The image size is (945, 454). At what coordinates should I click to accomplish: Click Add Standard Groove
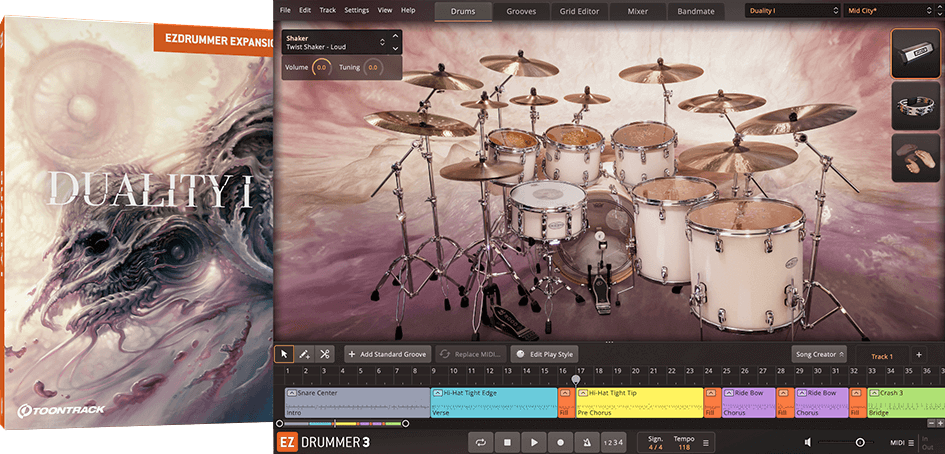tap(388, 355)
